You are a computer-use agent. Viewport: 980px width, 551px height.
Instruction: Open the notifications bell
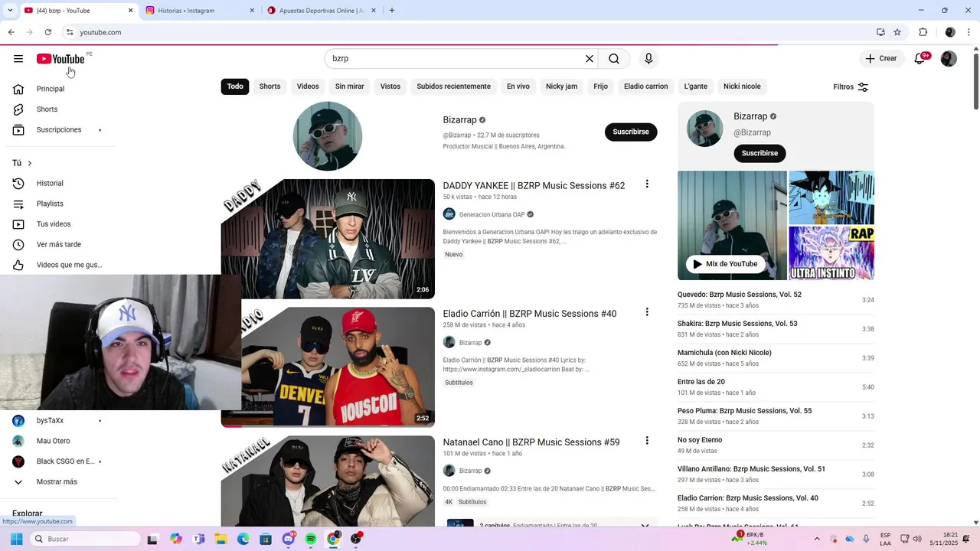tap(920, 59)
